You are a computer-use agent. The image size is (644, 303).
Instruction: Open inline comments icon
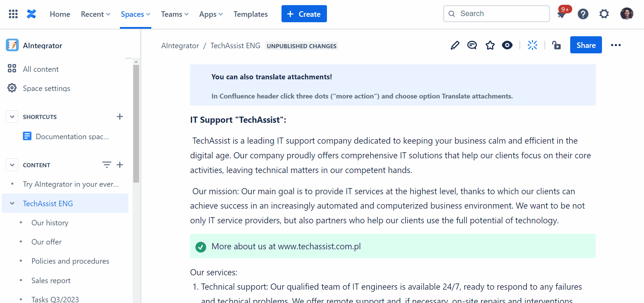[472, 45]
